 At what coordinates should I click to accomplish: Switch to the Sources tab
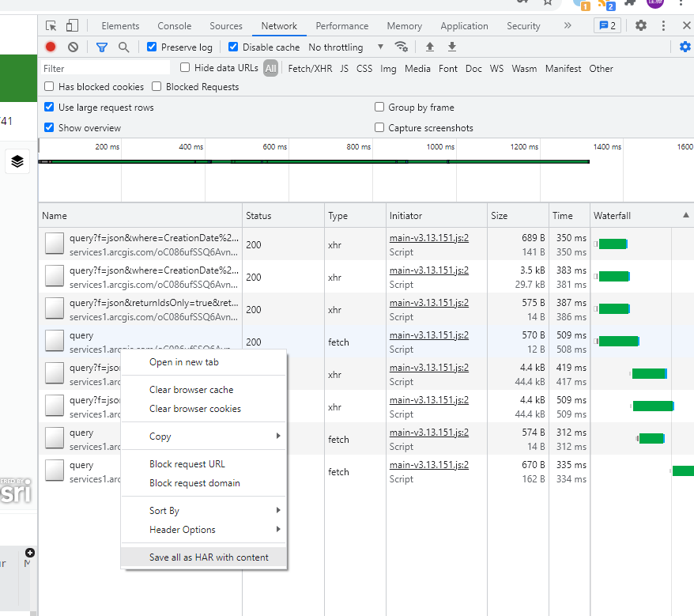click(x=226, y=26)
